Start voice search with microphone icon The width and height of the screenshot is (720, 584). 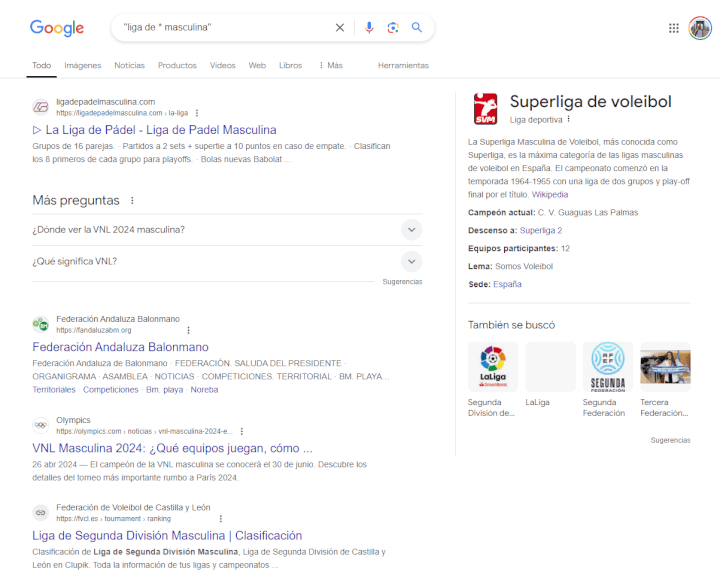[369, 28]
